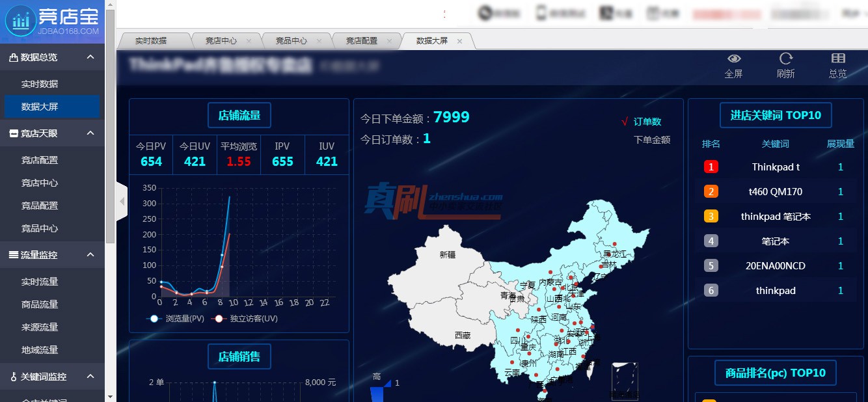Click the 竞店宝 logo in the header
868x402 pixels.
coord(52,21)
